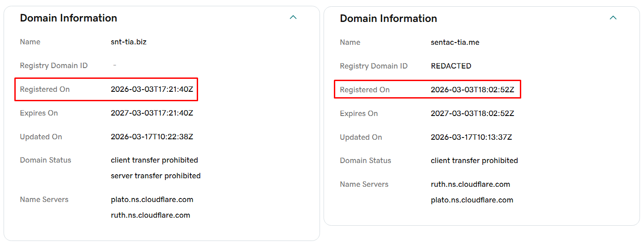Click the snt-tia.biz domain name
This screenshot has width=644, height=245.
click(129, 42)
